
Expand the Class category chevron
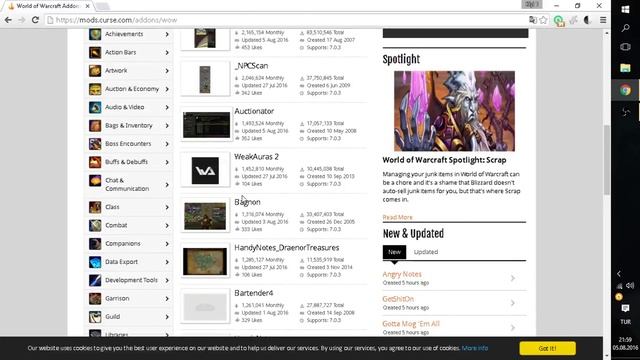167,207
